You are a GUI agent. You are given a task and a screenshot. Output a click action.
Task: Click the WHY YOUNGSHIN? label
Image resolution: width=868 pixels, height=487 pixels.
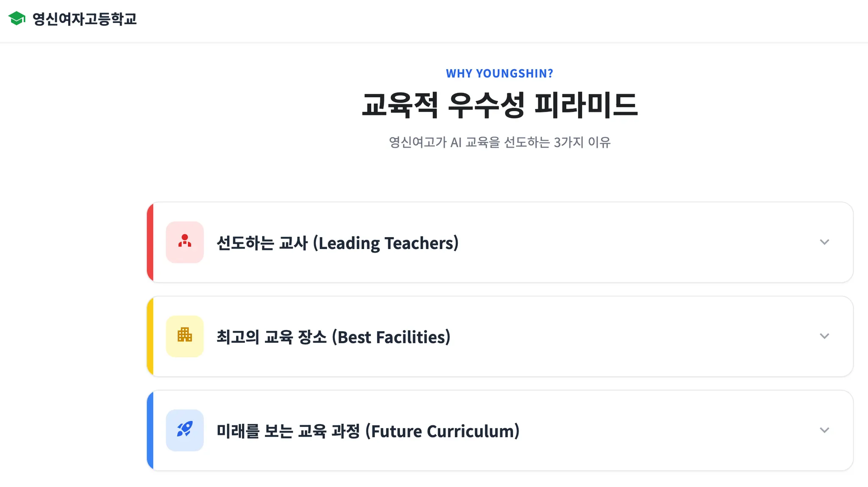499,73
